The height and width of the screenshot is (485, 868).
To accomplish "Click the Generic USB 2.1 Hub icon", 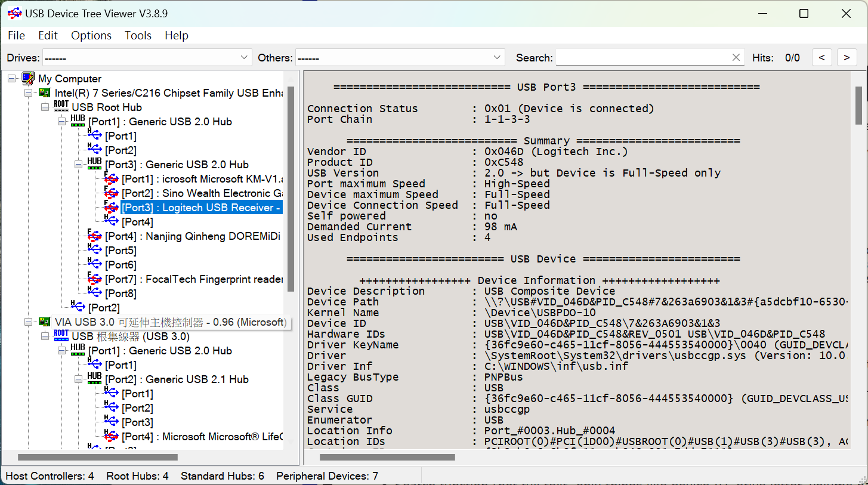I will (x=94, y=379).
